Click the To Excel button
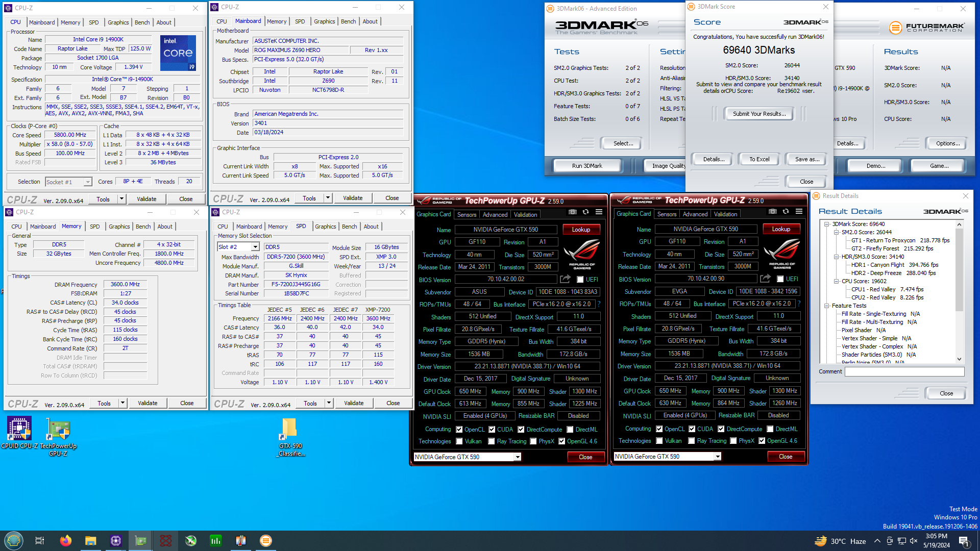 (759, 159)
